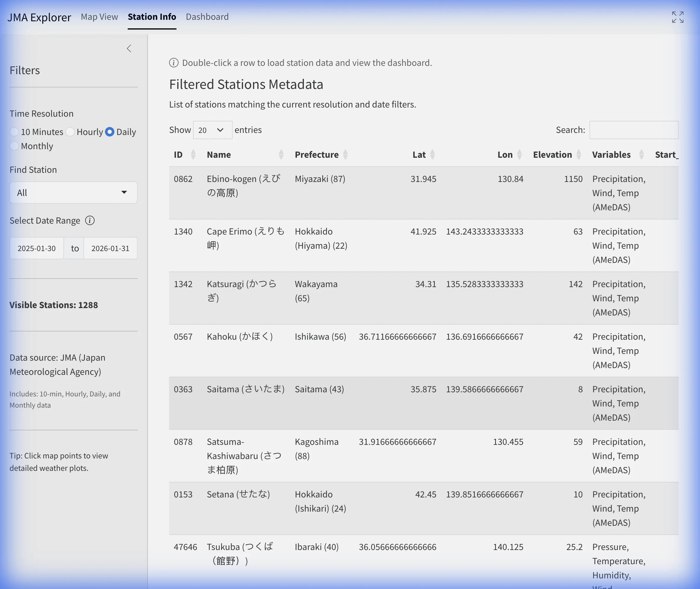
Task: Sort by Elevation column arrows
Action: coord(579,154)
